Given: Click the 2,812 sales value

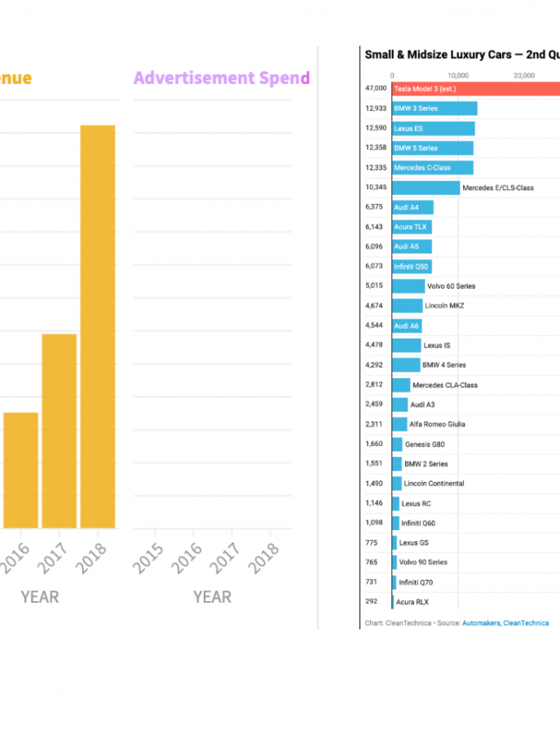Looking at the screenshot, I should 374,384.
